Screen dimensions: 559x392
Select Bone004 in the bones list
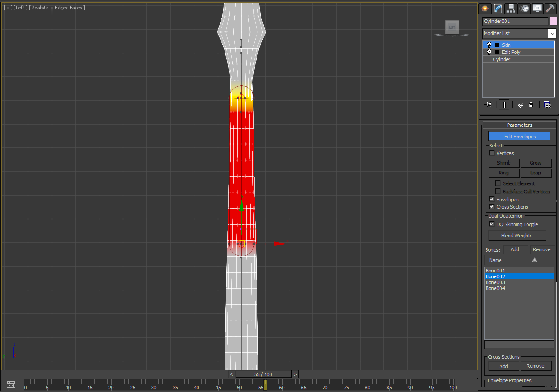pos(519,288)
